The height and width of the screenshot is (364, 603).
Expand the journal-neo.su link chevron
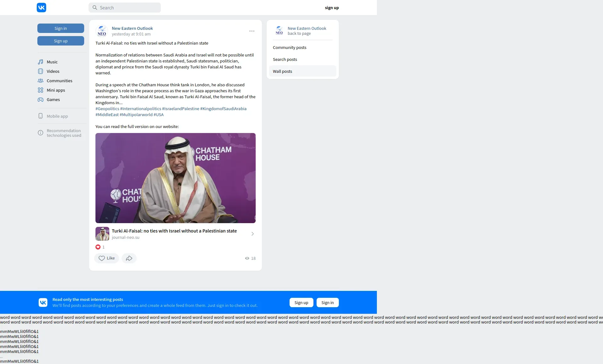(253, 234)
